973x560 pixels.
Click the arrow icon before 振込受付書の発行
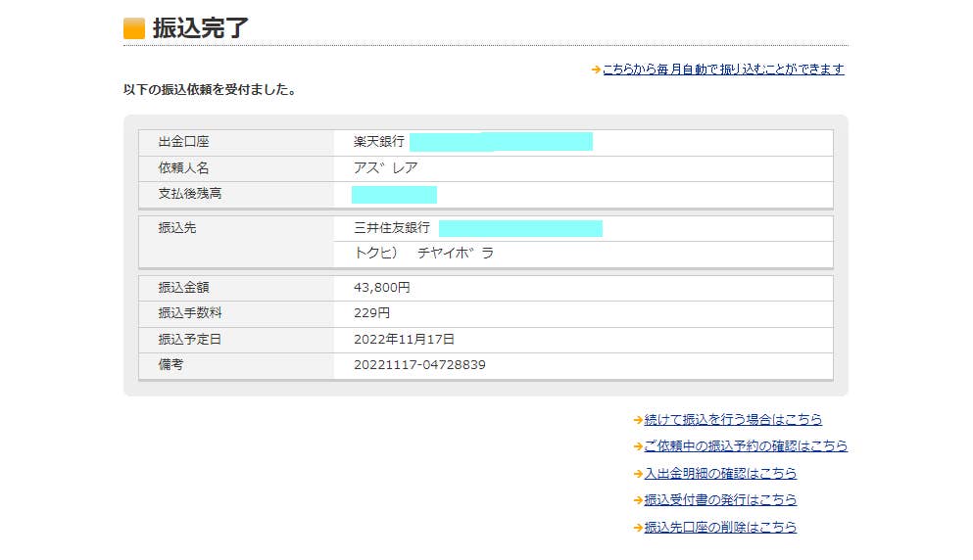pyautogui.click(x=638, y=500)
